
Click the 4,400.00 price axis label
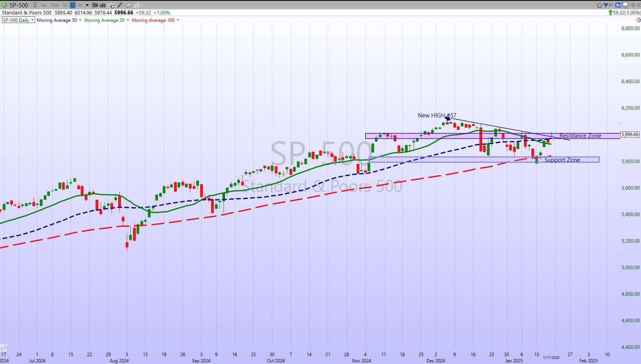click(x=630, y=347)
